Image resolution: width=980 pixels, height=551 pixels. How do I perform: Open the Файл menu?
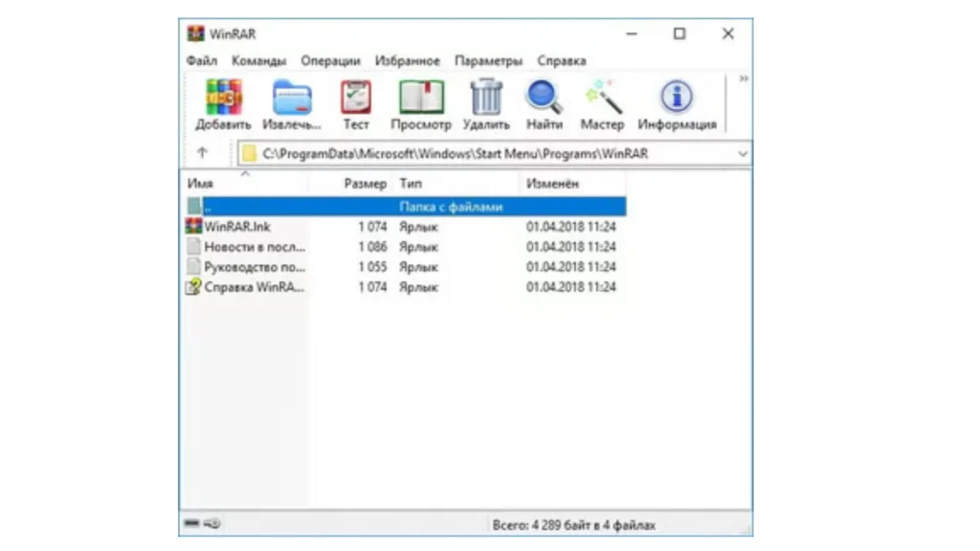click(x=202, y=60)
